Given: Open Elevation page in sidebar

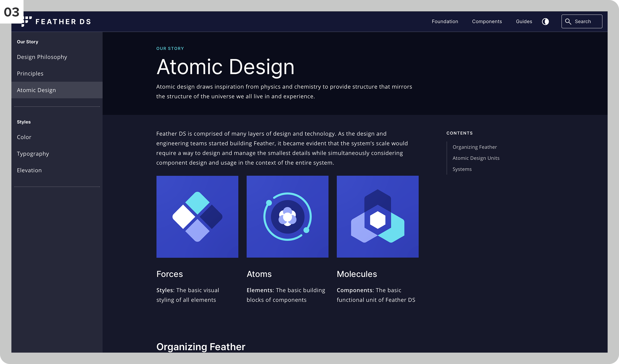Looking at the screenshot, I should coord(57,170).
